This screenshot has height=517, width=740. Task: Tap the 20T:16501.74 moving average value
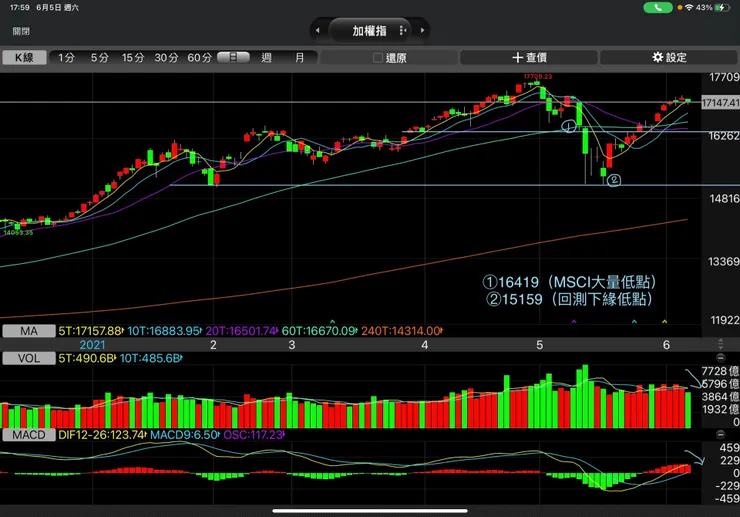(x=242, y=331)
